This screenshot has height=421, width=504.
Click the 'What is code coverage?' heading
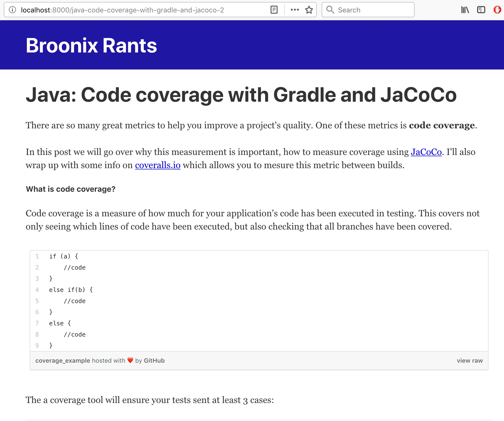point(70,189)
